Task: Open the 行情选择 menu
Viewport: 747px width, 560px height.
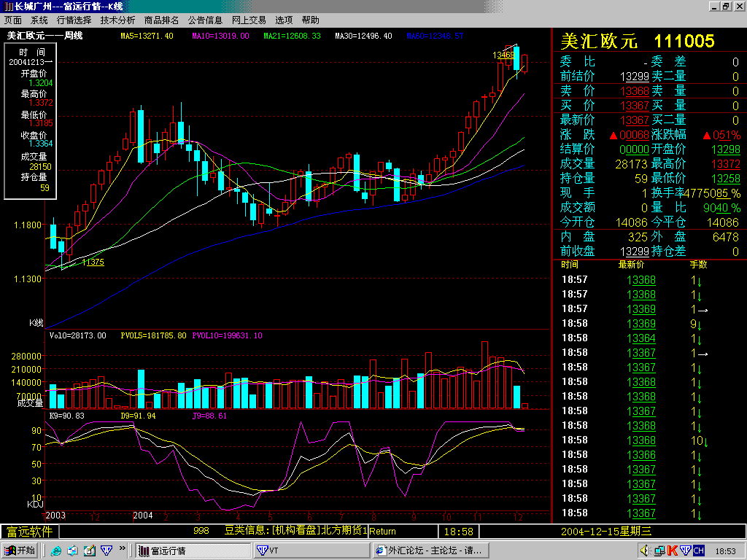Action: 74,20
